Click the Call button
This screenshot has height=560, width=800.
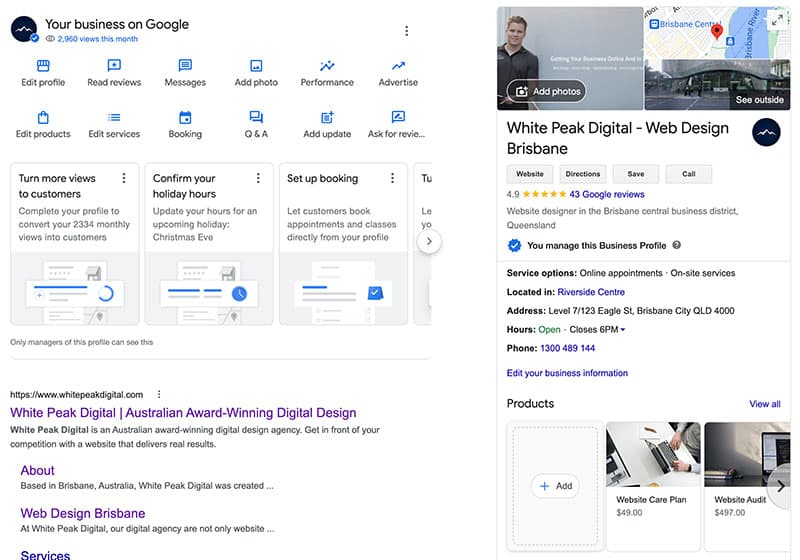(x=689, y=174)
